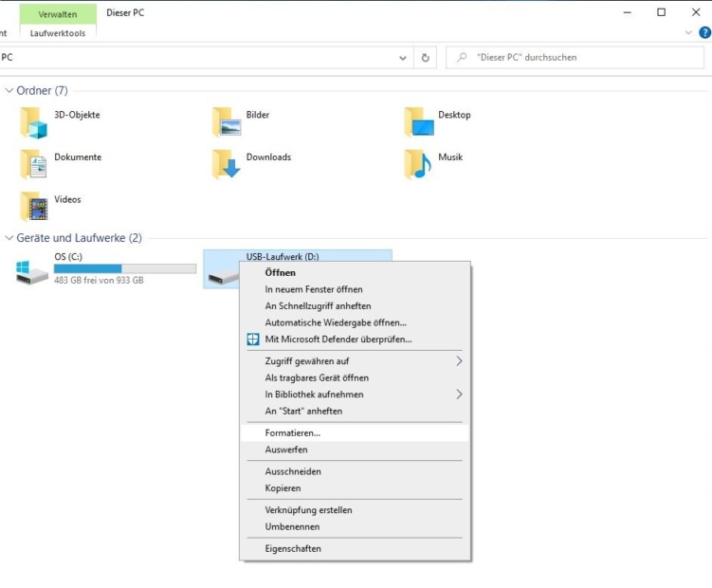Viewport: 712px width, 588px height.
Task: Collapse the Geräte und Laufwerke group
Action: (9, 238)
